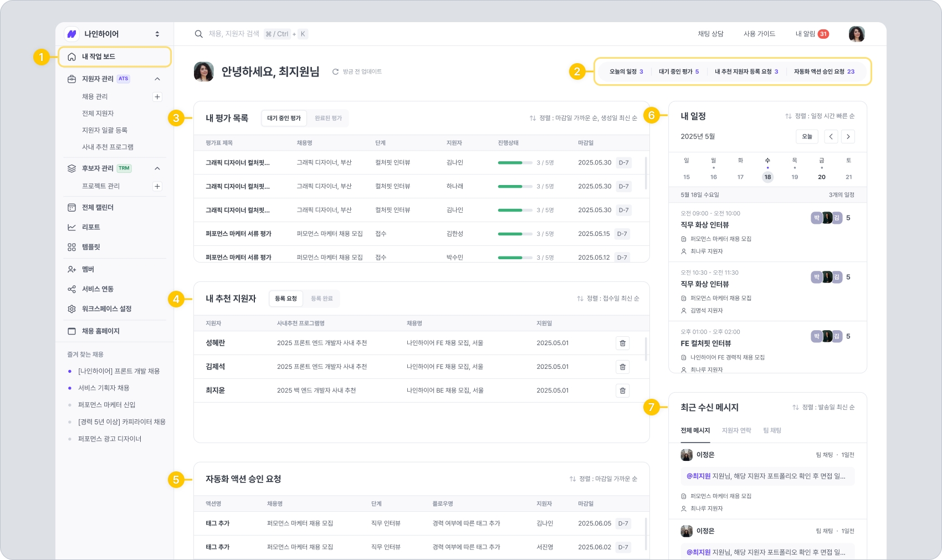Delete 최지윤 row with trash icon
The height and width of the screenshot is (560, 942).
pyautogui.click(x=623, y=391)
